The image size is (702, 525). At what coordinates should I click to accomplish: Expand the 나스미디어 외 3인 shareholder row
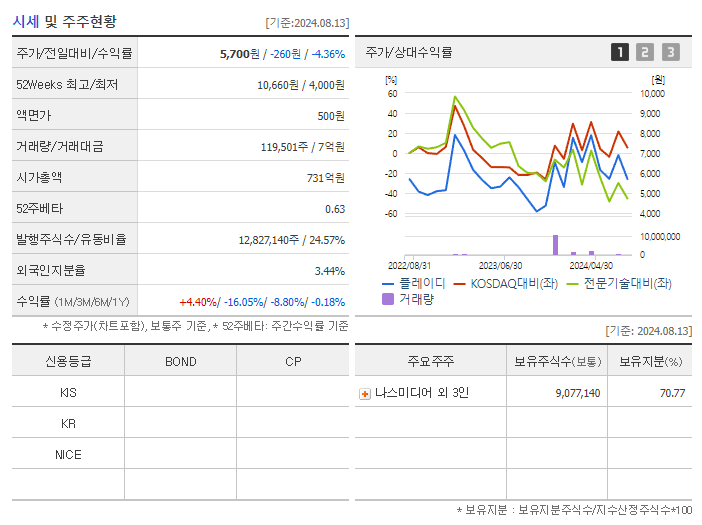[365, 394]
